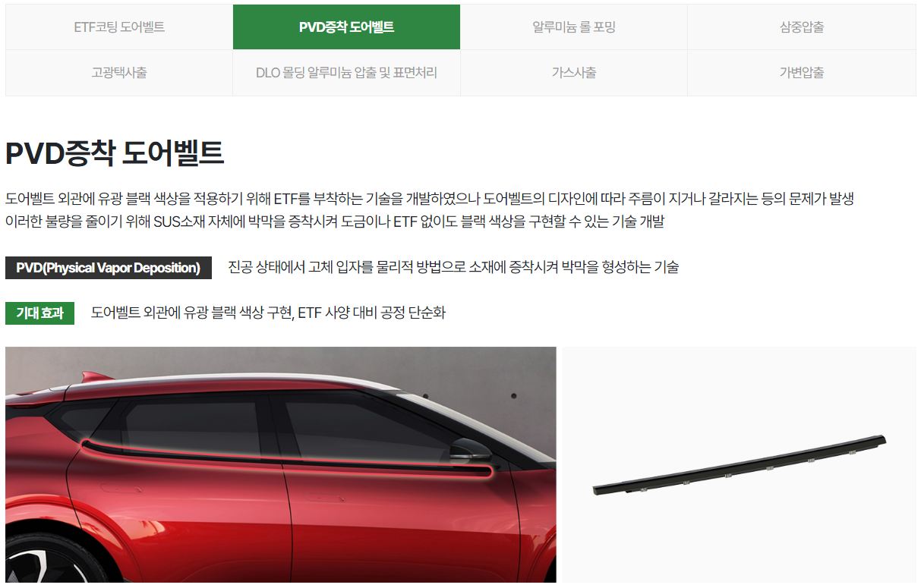Click the PVD증착 도어벨트 page heading
This screenshot has width=921, height=588.
click(x=115, y=153)
